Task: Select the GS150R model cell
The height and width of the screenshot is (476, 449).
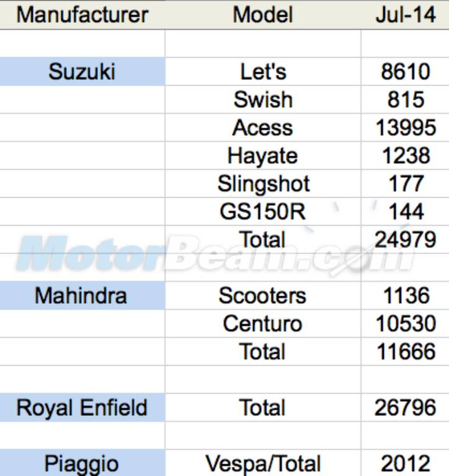Action: 263,211
